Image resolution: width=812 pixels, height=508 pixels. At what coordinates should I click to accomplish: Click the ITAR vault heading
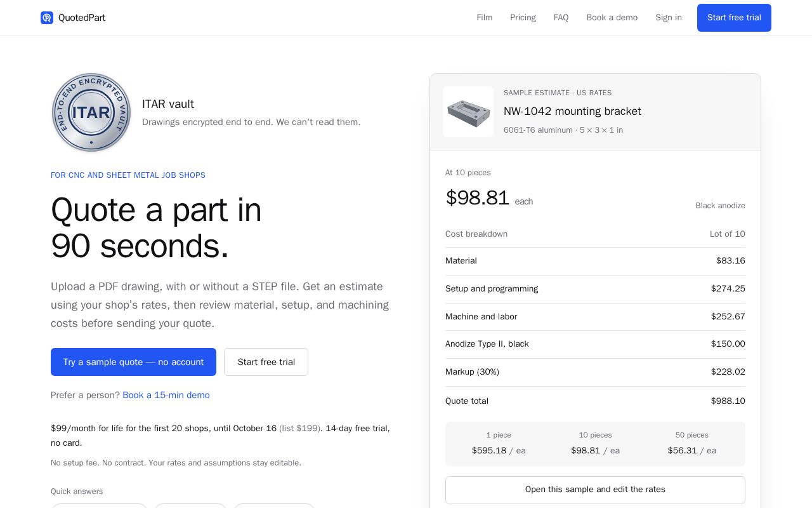[x=168, y=104]
